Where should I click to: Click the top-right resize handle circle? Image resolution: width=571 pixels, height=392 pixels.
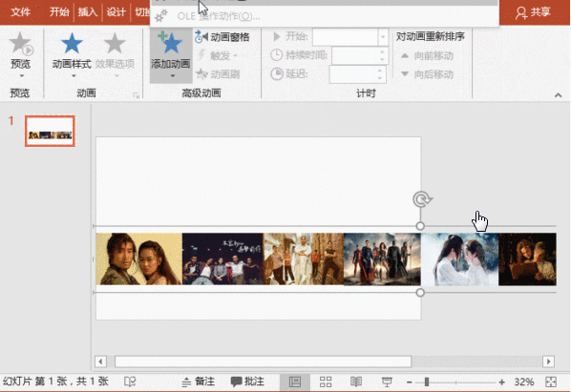420,226
